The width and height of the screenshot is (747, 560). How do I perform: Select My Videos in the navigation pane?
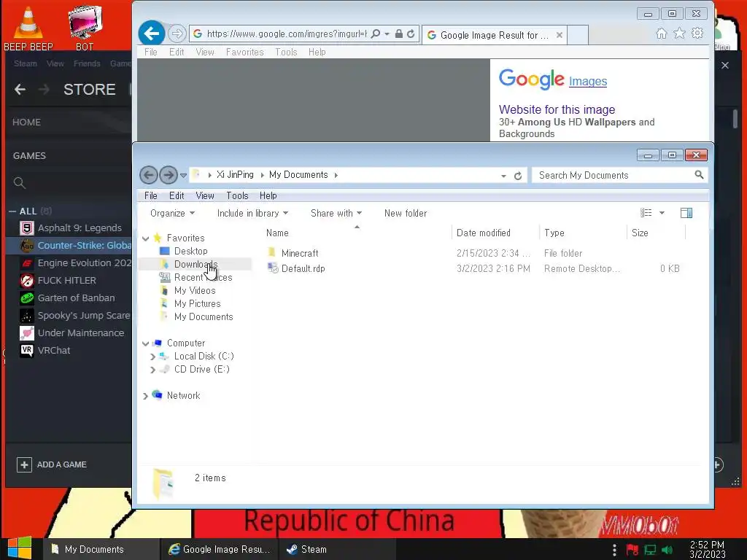(x=194, y=290)
